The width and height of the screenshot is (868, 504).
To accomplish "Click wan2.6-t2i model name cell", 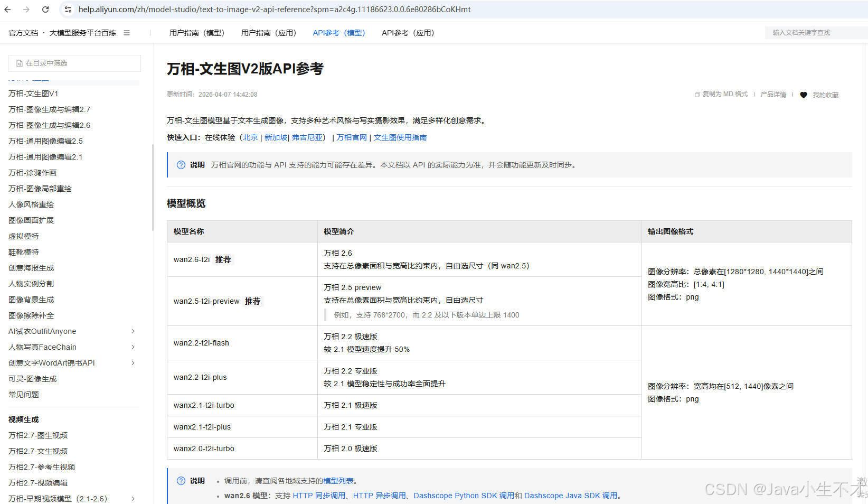I will (x=242, y=259).
